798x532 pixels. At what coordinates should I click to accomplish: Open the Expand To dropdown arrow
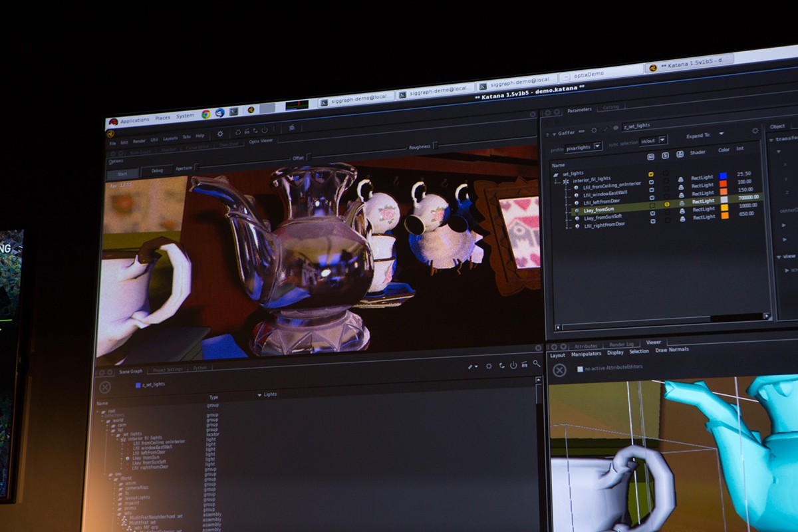pos(722,135)
